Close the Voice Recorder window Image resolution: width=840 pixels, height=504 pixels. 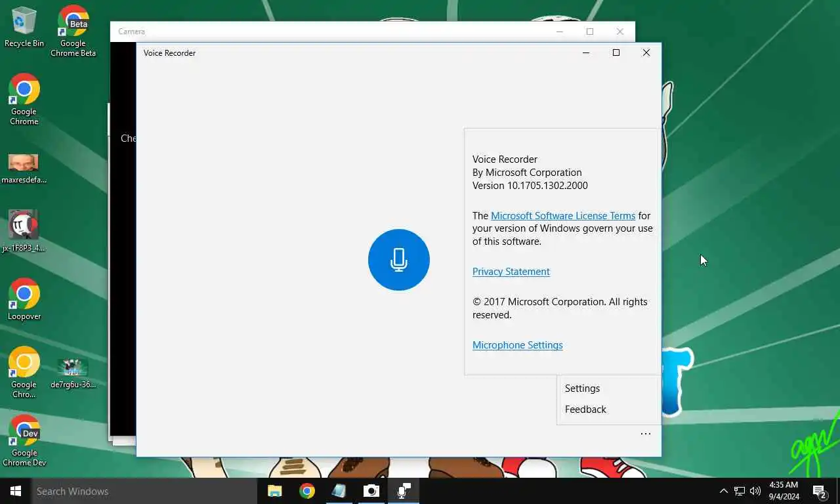pyautogui.click(x=646, y=52)
